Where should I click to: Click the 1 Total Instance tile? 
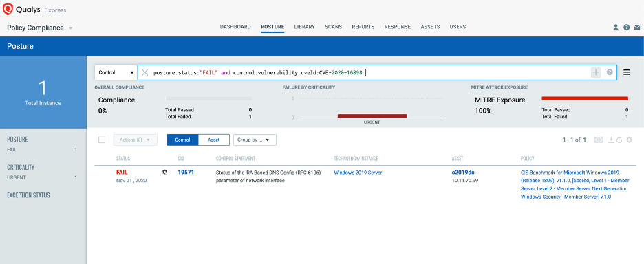[43, 92]
